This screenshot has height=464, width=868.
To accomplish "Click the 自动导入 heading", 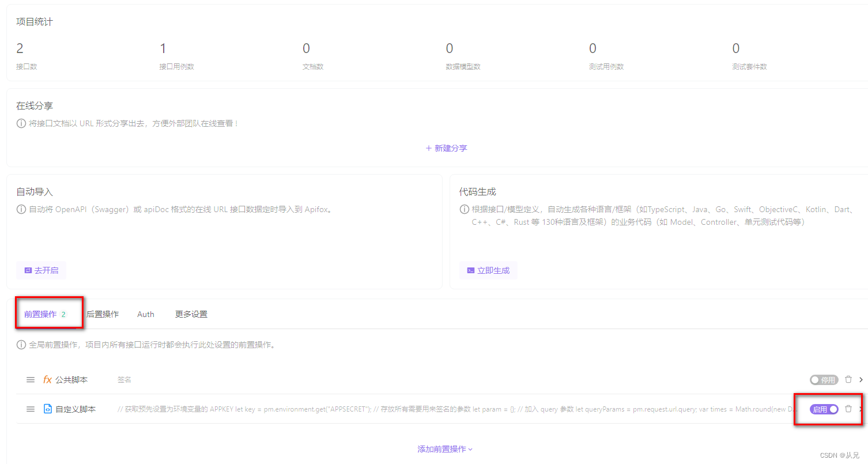I will (35, 192).
